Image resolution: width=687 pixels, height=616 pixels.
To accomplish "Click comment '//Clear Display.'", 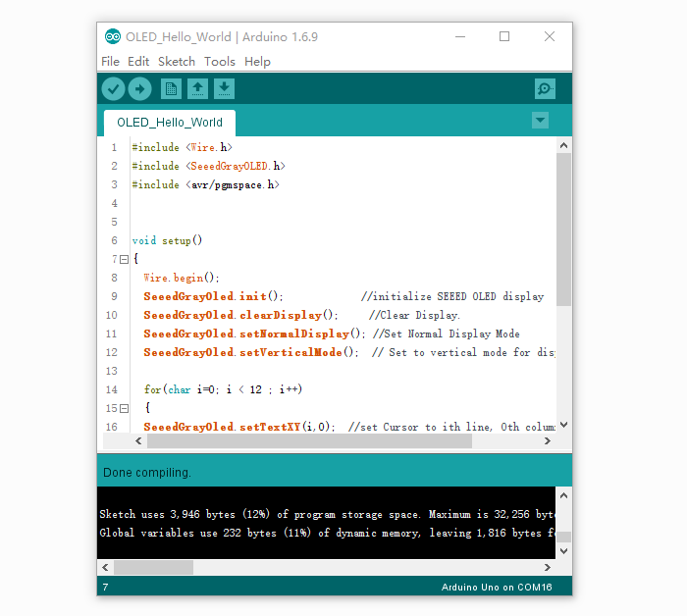I will pyautogui.click(x=414, y=315).
